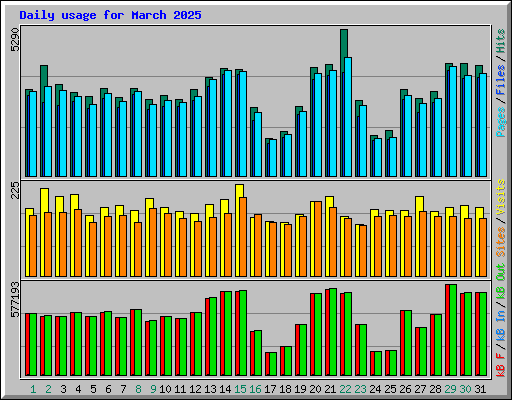Click day label 22 on x-axis

(345, 389)
